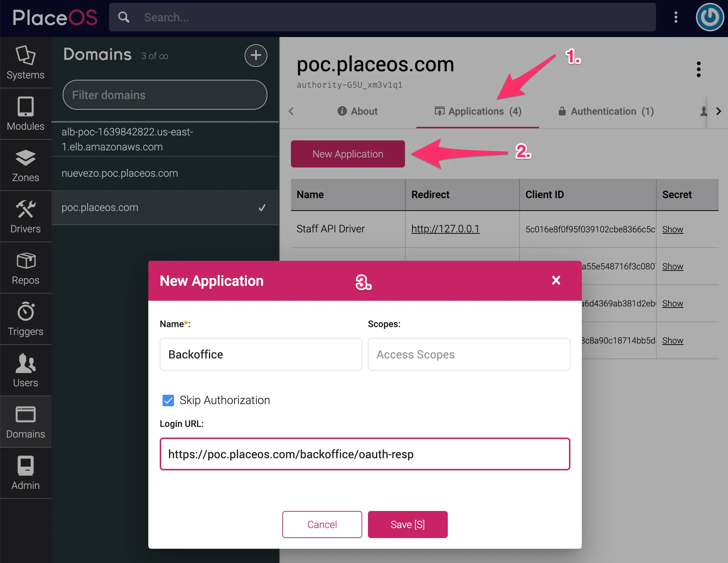Screen dimensions: 728x563
Task: Click Cancel in the dialog
Action: pyautogui.click(x=322, y=525)
